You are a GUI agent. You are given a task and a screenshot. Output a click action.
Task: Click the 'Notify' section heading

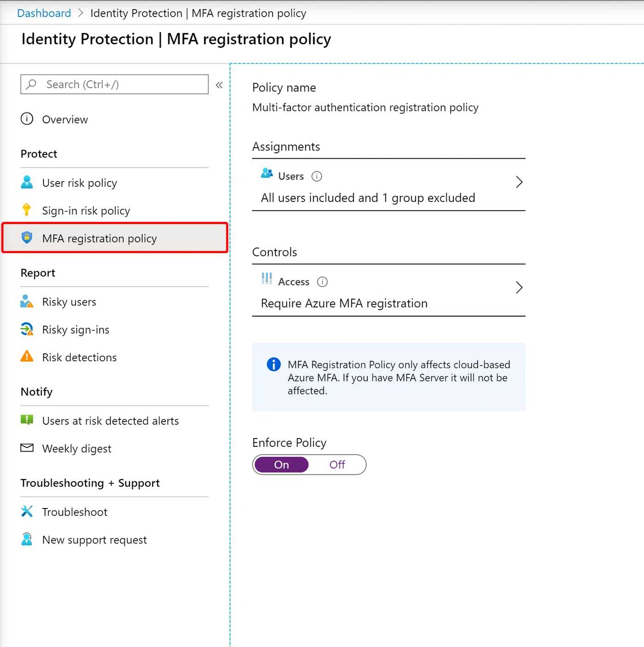(37, 392)
